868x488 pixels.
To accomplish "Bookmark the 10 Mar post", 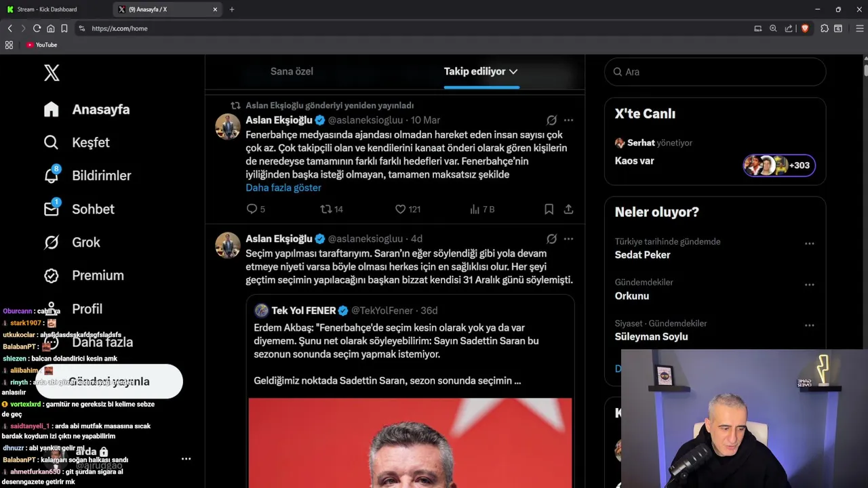I will (x=549, y=209).
